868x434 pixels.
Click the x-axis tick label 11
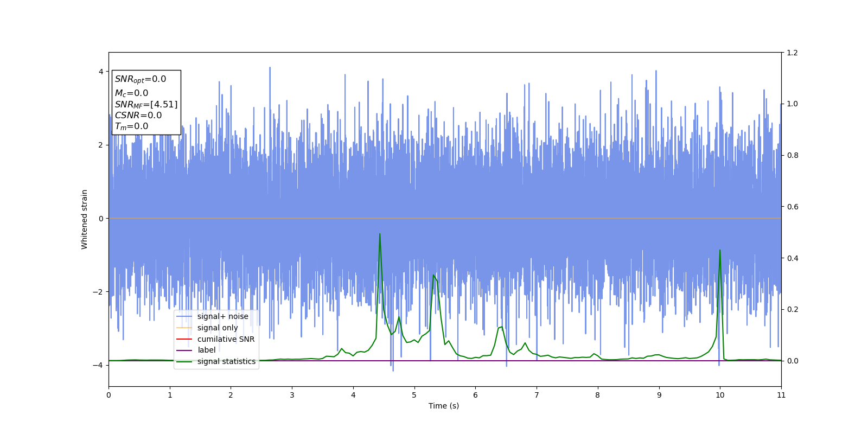click(x=781, y=395)
